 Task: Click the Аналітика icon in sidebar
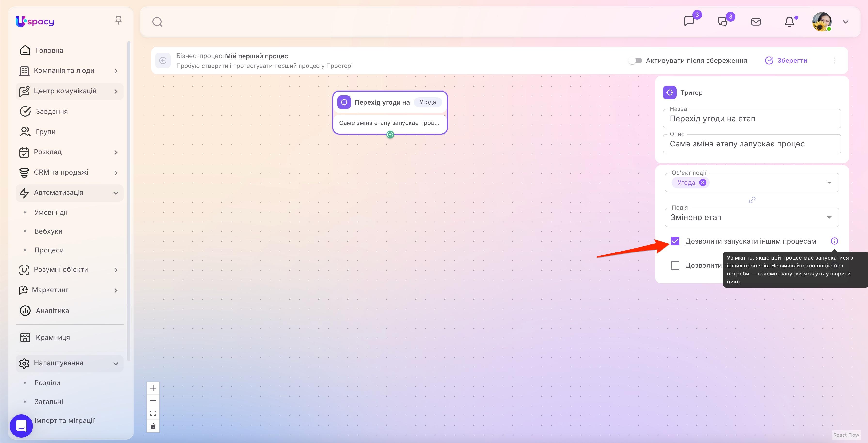(25, 310)
